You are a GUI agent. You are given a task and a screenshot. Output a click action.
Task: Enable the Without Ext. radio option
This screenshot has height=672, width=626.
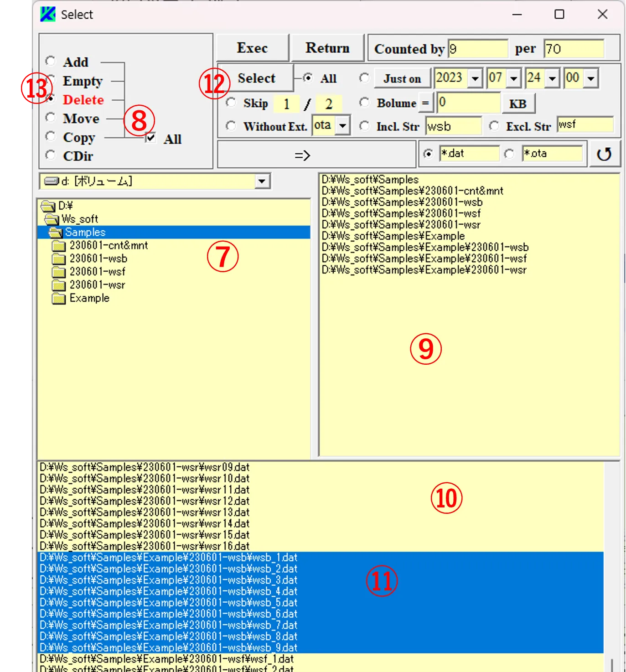[231, 125]
